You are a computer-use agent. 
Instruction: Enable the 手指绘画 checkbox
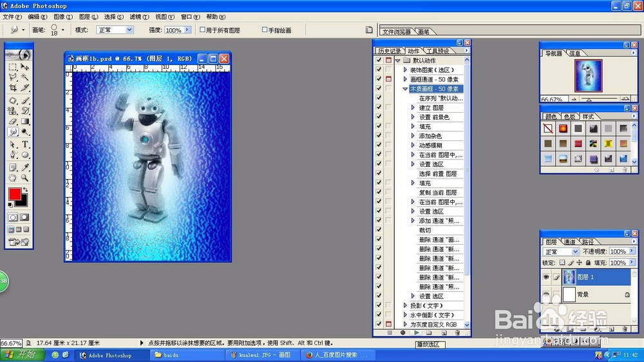265,30
